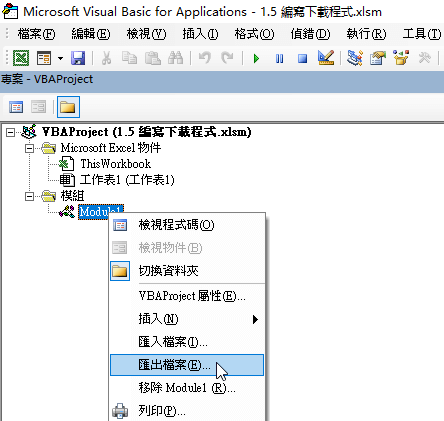Click the Reset stop square icon
The height and width of the screenshot is (421, 444).
pyautogui.click(x=302, y=59)
